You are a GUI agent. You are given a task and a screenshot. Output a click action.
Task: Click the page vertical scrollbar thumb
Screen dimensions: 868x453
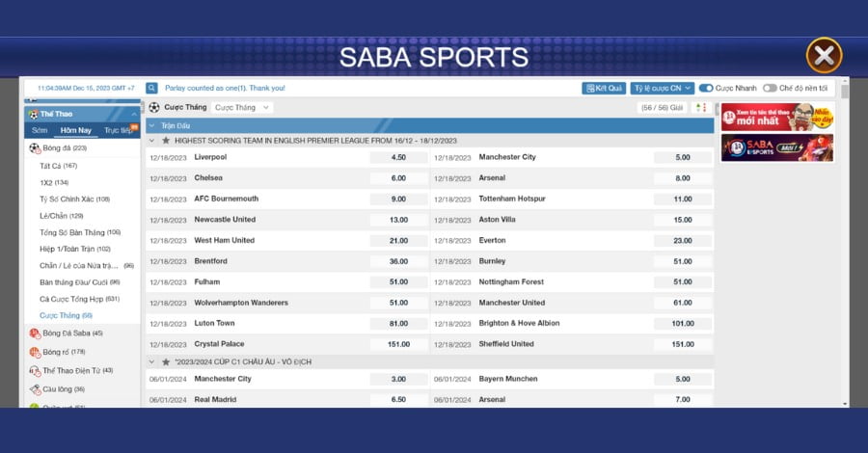(x=844, y=92)
